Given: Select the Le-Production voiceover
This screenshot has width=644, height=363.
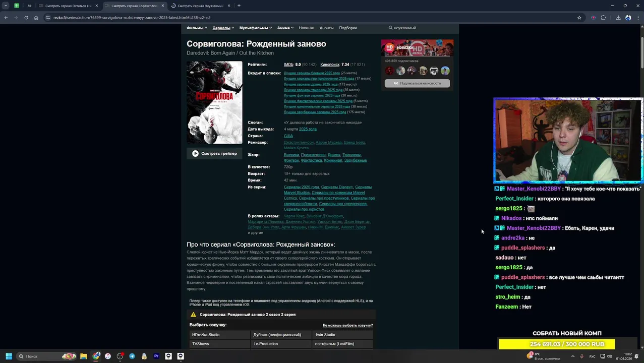Looking at the screenshot, I should tap(281, 344).
